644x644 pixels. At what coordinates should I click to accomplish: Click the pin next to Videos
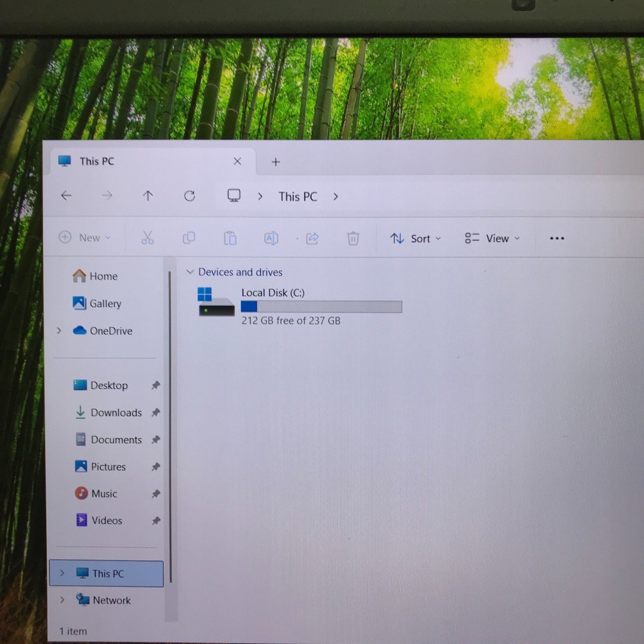(x=156, y=520)
